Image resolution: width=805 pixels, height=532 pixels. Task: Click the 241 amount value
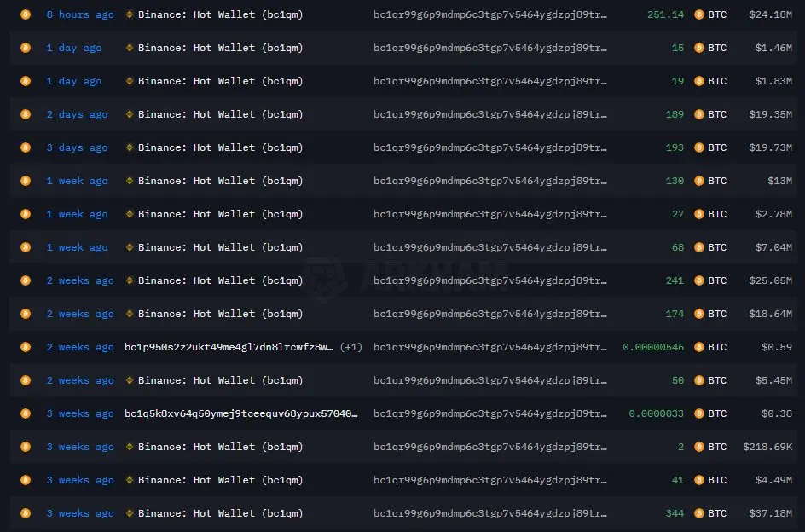(x=675, y=280)
